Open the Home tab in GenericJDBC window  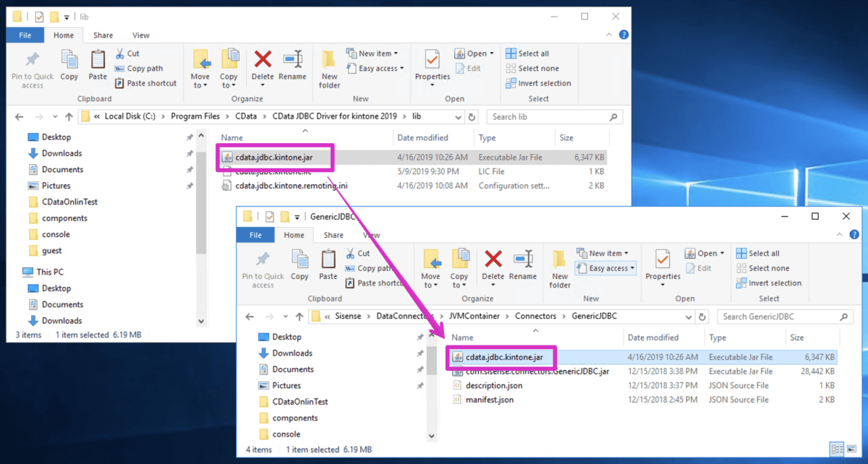point(294,235)
